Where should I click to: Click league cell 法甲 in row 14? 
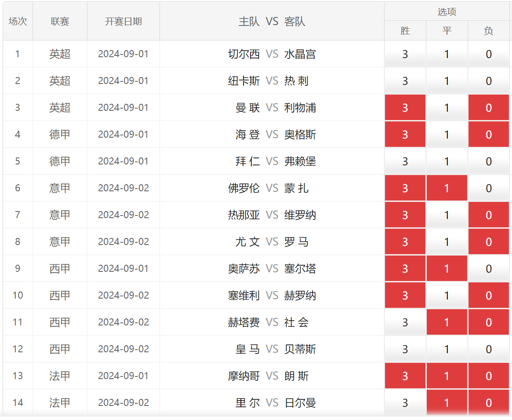(x=60, y=402)
